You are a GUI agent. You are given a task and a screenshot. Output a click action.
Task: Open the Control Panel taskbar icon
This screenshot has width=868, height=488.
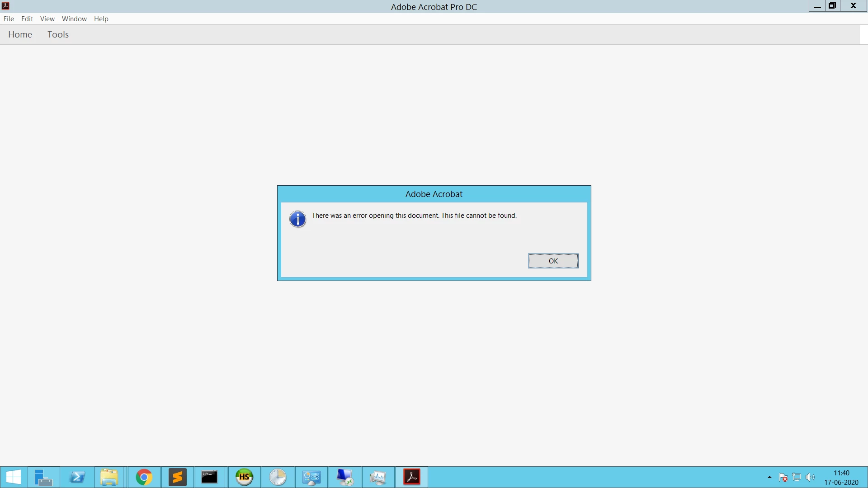click(311, 477)
